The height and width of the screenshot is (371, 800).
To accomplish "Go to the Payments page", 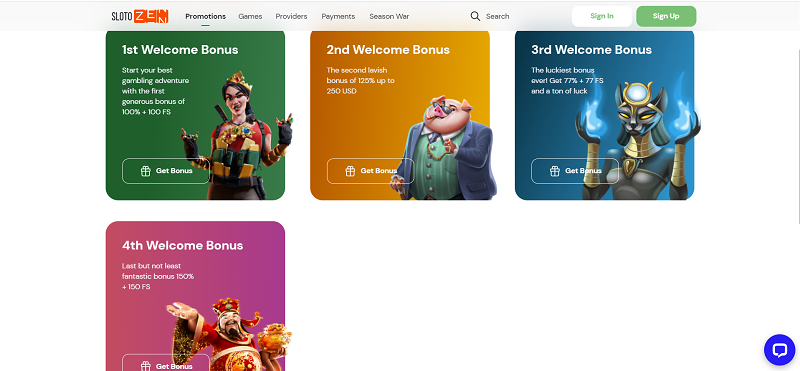I will tap(338, 16).
